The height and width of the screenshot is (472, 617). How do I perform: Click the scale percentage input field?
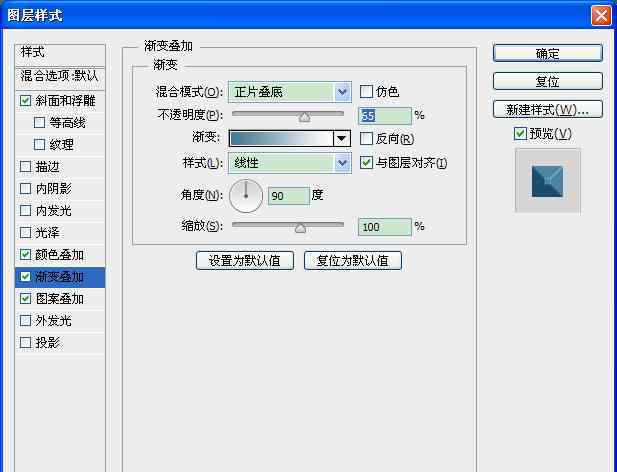tap(385, 227)
